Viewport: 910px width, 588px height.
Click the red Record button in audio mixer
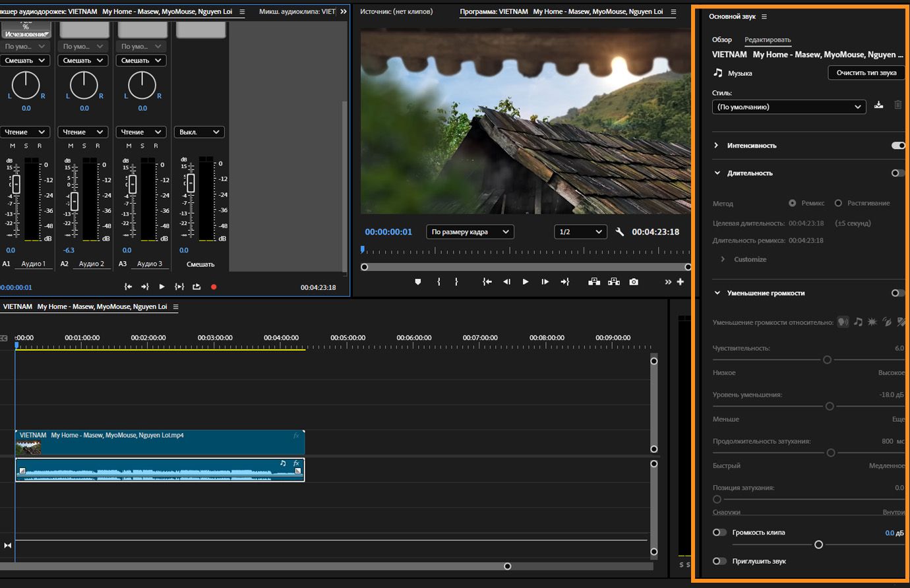(x=214, y=287)
